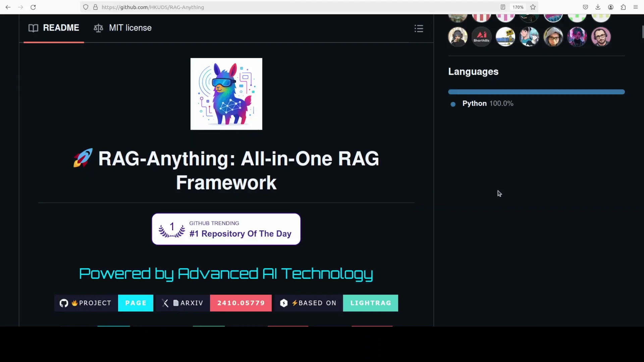
Task: Open the MIT license tab
Action: 122,28
